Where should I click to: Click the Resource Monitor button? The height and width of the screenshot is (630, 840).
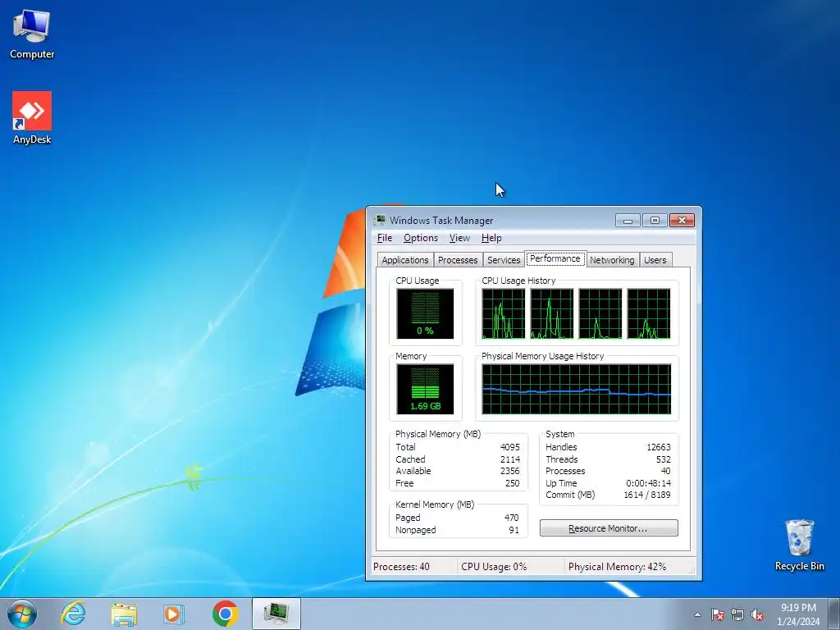609,528
